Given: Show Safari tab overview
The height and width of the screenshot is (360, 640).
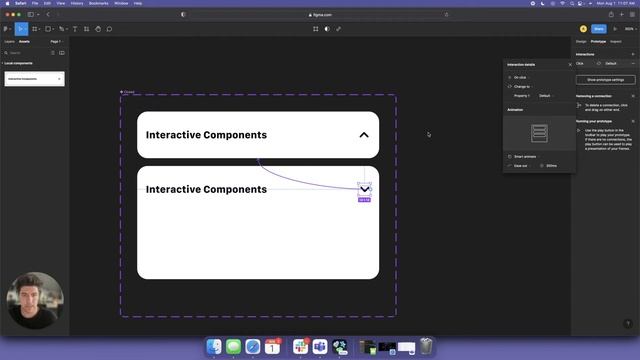Looking at the screenshot, I should click(x=632, y=15).
